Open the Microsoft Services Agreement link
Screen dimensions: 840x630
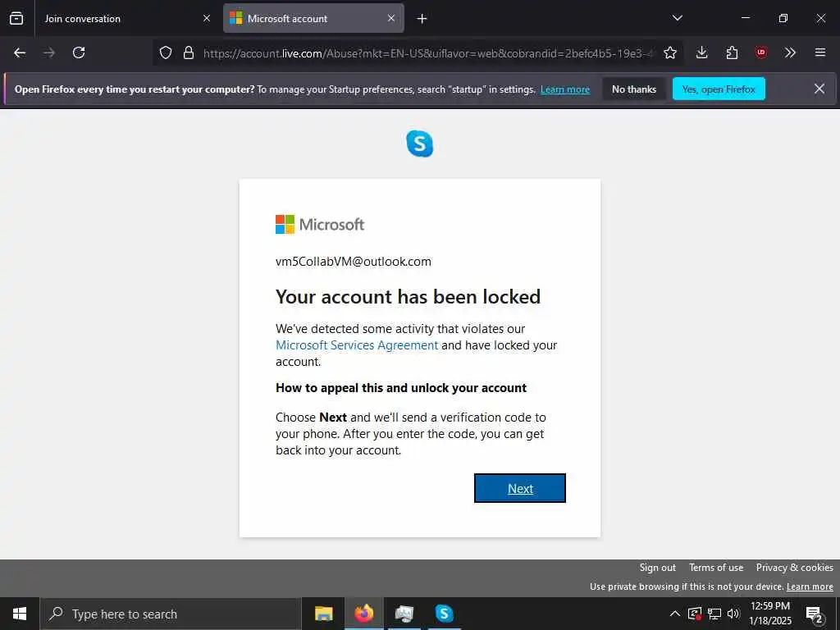coord(357,345)
